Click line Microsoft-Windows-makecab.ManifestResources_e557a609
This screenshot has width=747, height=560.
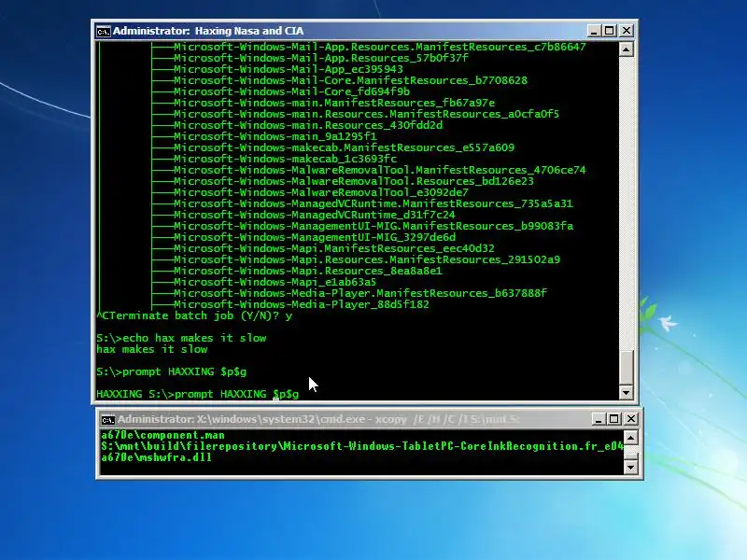pos(344,147)
